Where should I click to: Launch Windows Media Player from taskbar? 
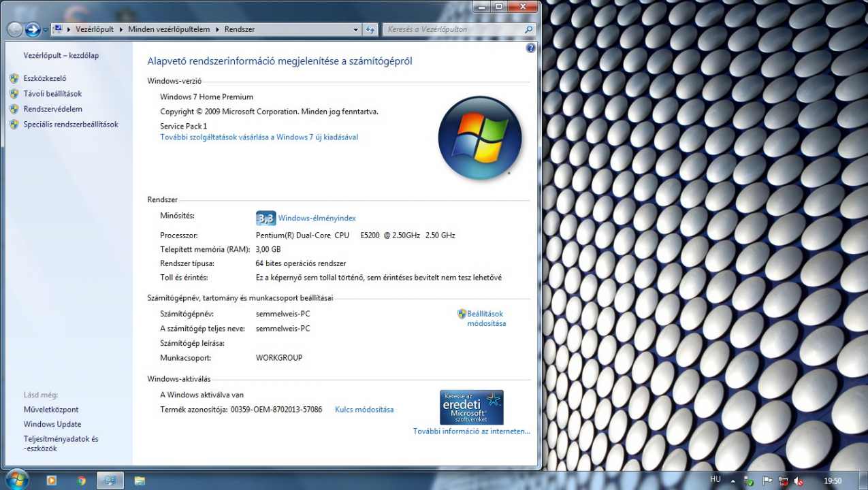click(x=52, y=480)
